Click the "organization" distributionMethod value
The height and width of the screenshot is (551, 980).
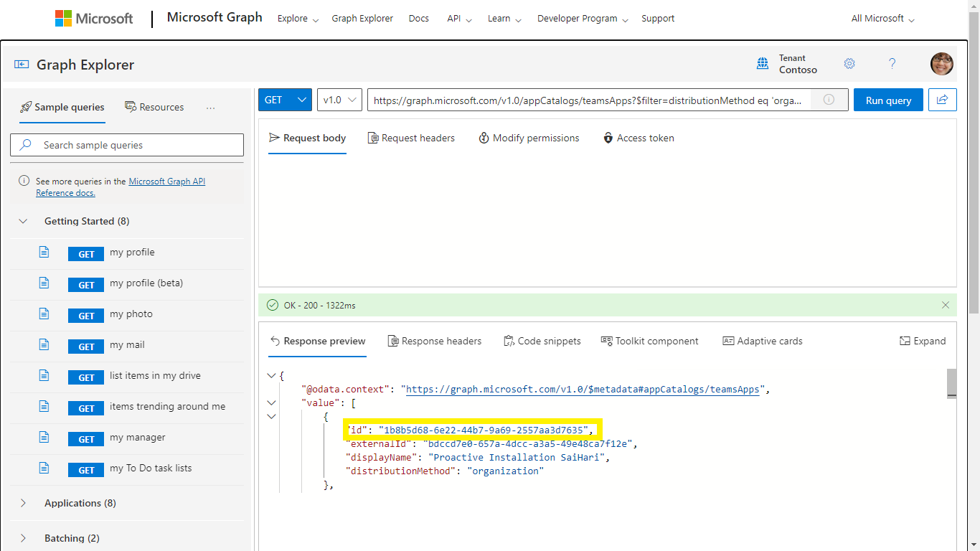tap(506, 471)
